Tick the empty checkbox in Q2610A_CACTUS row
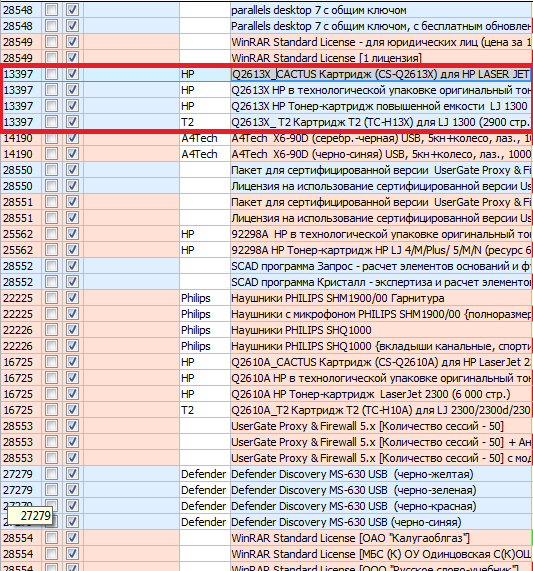The height and width of the screenshot is (571, 533). pyautogui.click(x=51, y=362)
